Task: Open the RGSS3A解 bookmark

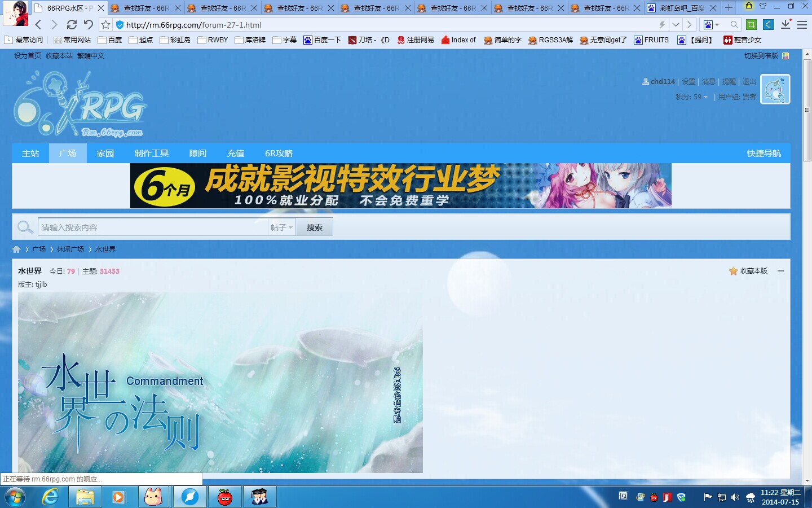Action: pos(550,40)
